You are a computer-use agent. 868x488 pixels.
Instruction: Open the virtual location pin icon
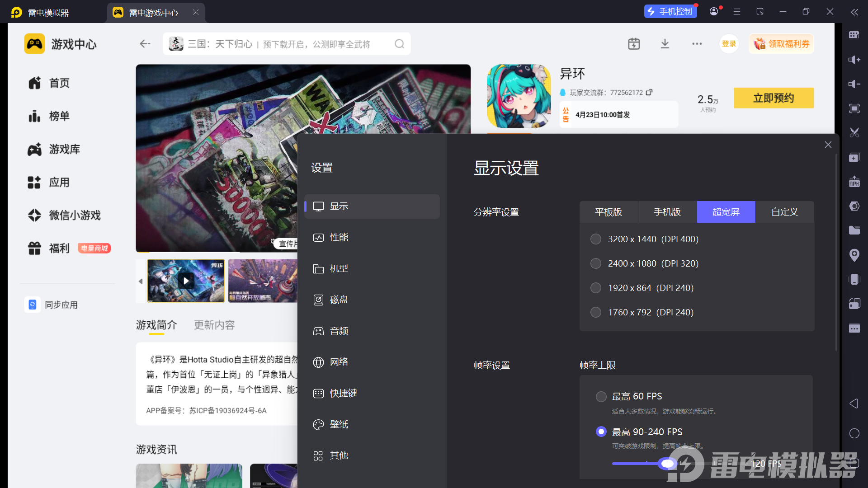pos(854,255)
